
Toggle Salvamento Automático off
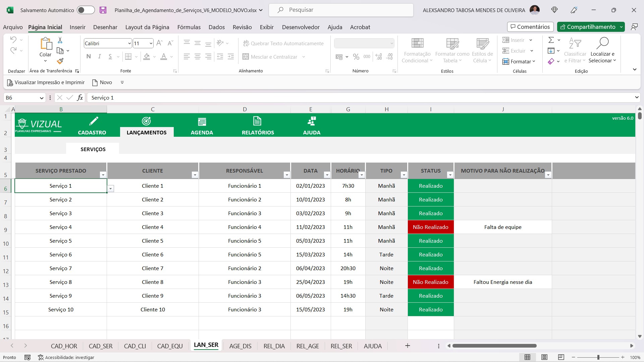(x=86, y=10)
